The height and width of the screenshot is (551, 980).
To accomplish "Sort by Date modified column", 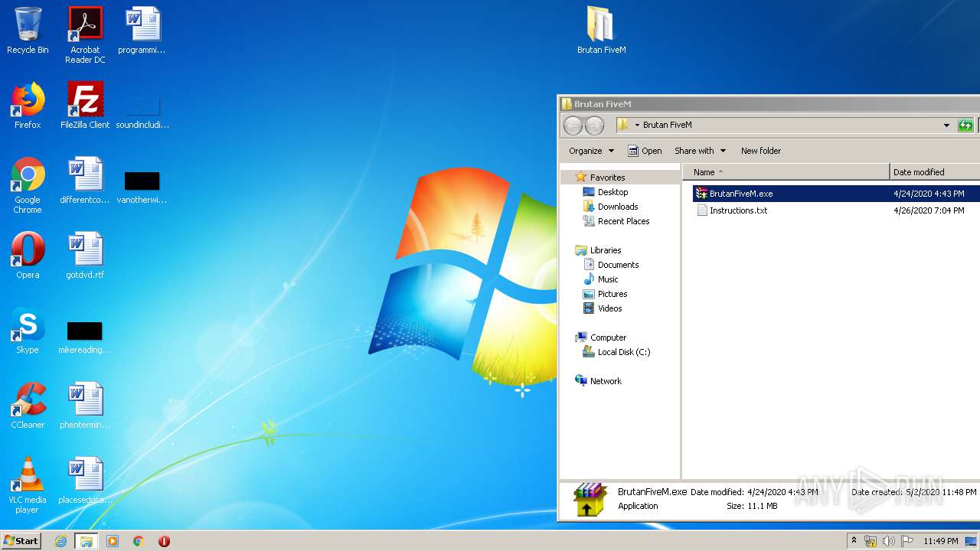I will coord(935,172).
